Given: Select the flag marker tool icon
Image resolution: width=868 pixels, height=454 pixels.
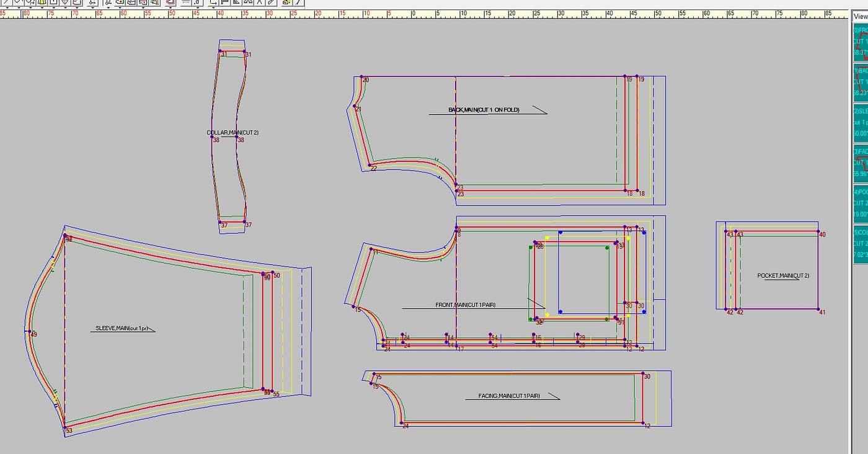Looking at the screenshot, I should coord(225,3).
